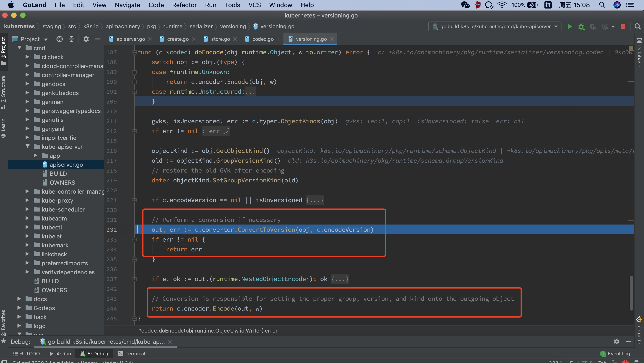Unfold the collapsed runtime.Unstructured case on line 191
Screen dimensions: 644x363
point(135,92)
